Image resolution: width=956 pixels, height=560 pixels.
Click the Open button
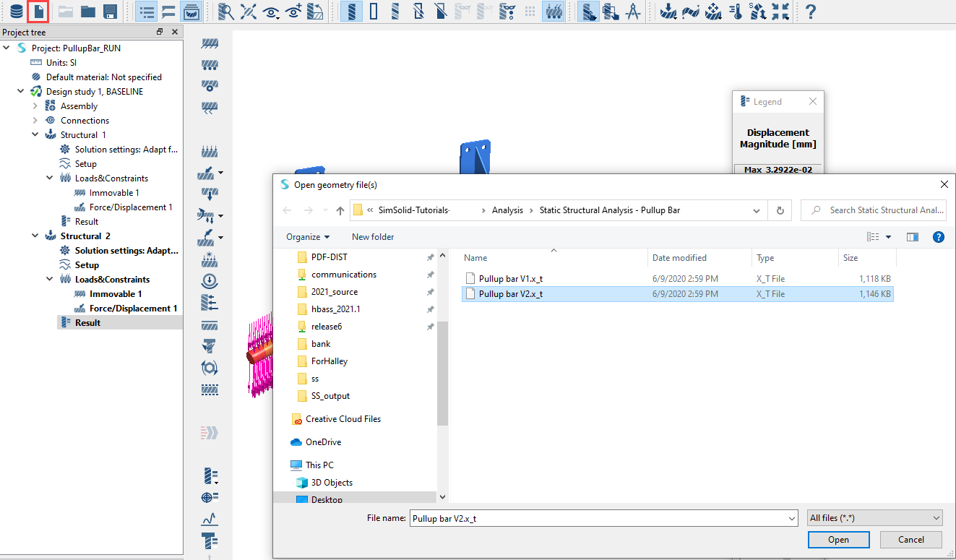point(838,540)
